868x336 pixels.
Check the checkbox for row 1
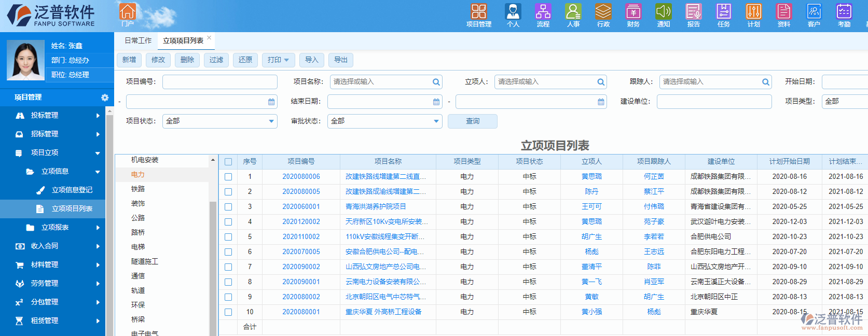click(x=228, y=177)
